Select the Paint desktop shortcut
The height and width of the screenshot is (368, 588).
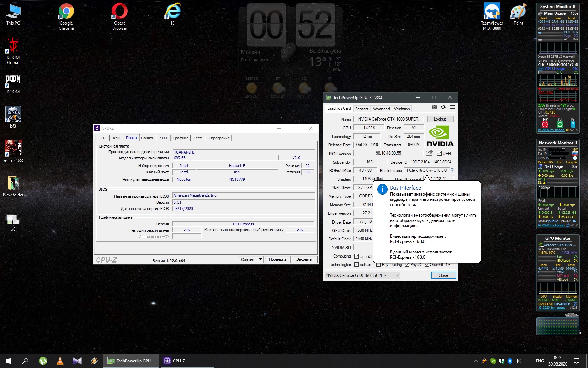tap(518, 15)
